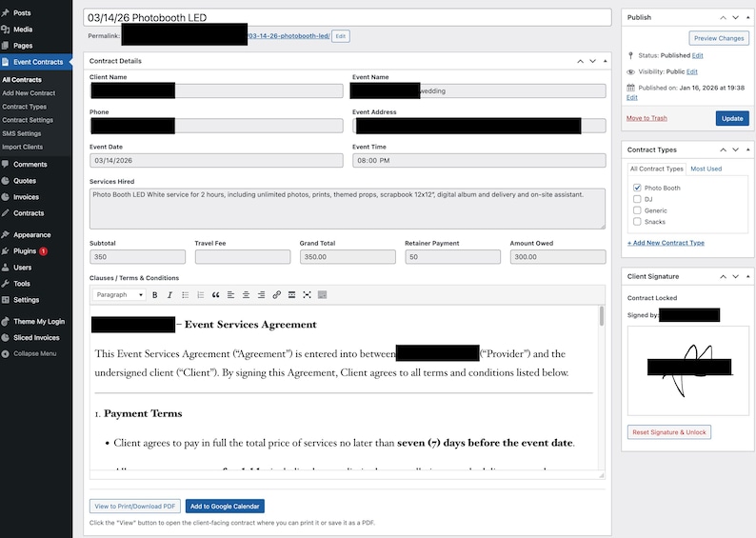Insert a bulleted list
The width and height of the screenshot is (756, 538).
click(x=185, y=295)
